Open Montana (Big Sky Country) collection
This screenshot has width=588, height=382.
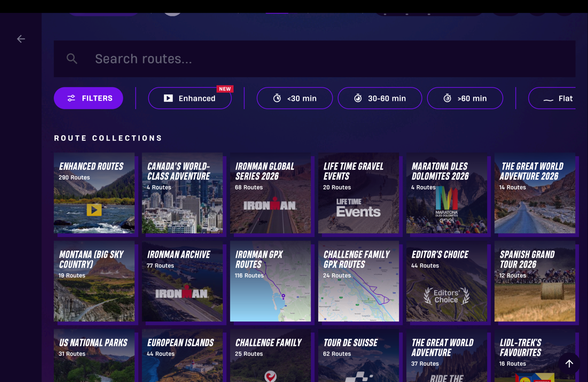click(x=94, y=281)
